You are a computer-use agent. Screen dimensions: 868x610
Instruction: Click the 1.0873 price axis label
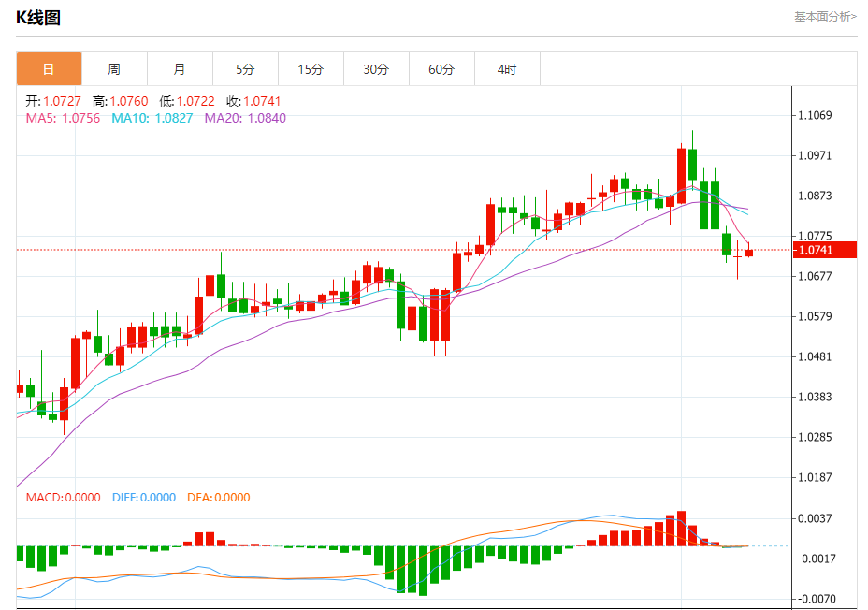pyautogui.click(x=815, y=196)
